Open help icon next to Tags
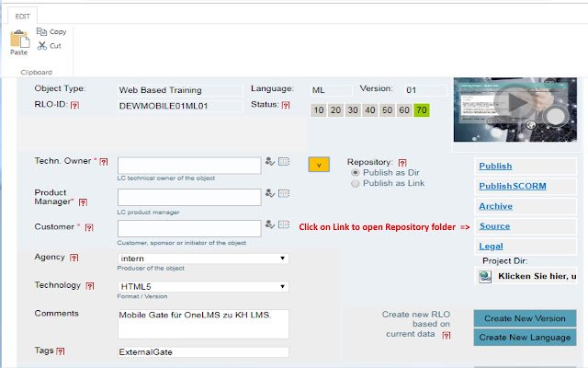Screen dimensions: 588x368 61,351
